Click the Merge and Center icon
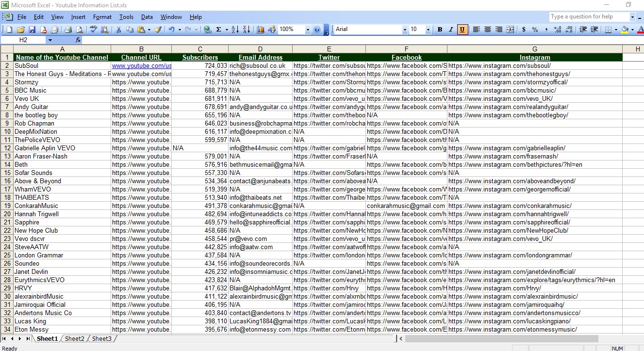The height and width of the screenshot is (351, 644). (x=510, y=30)
